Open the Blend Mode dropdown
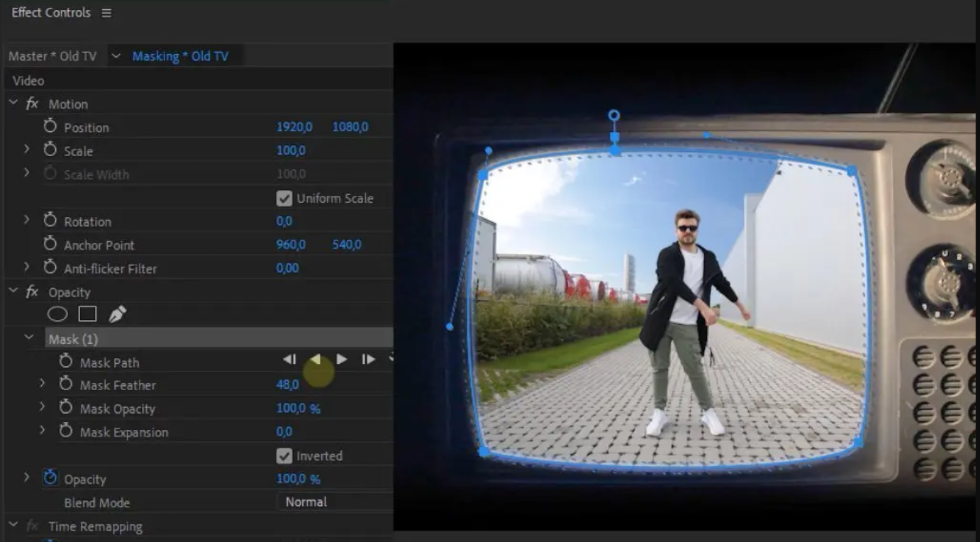980x542 pixels. pos(306,501)
